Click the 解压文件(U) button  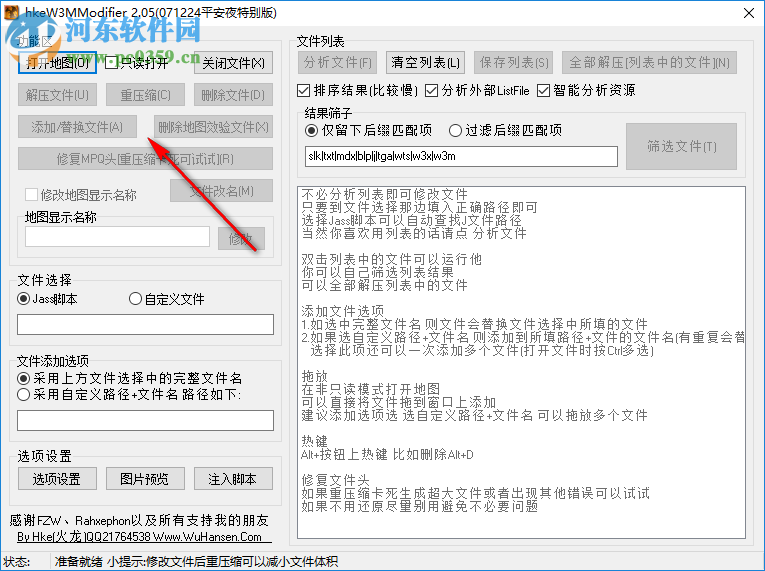point(57,95)
